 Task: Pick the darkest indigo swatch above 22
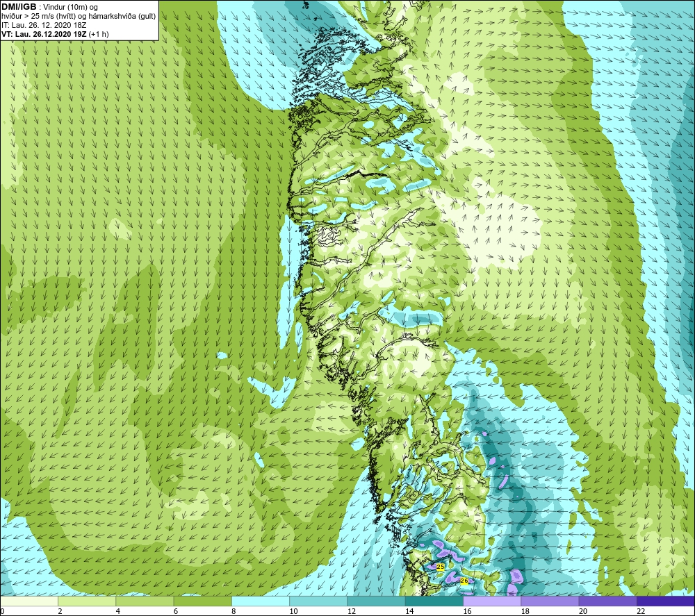tap(666, 601)
